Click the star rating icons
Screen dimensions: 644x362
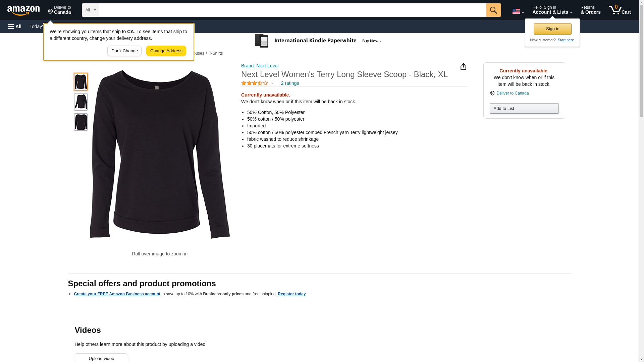[x=255, y=83]
